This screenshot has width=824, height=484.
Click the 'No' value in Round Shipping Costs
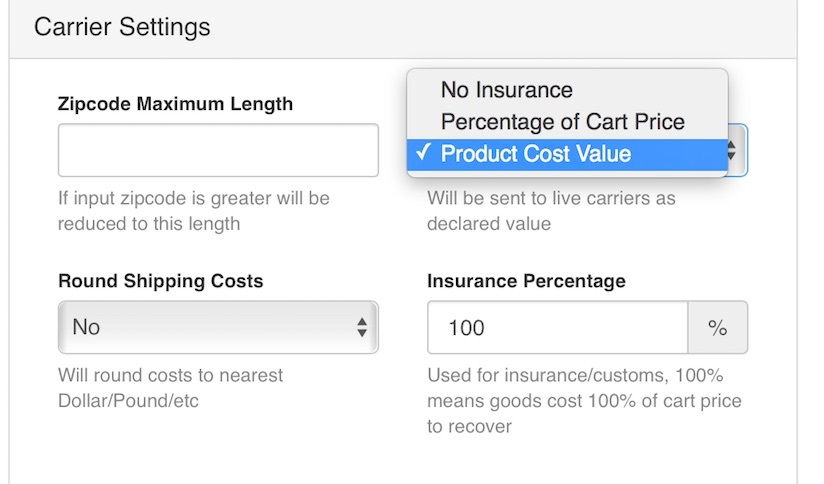point(86,327)
